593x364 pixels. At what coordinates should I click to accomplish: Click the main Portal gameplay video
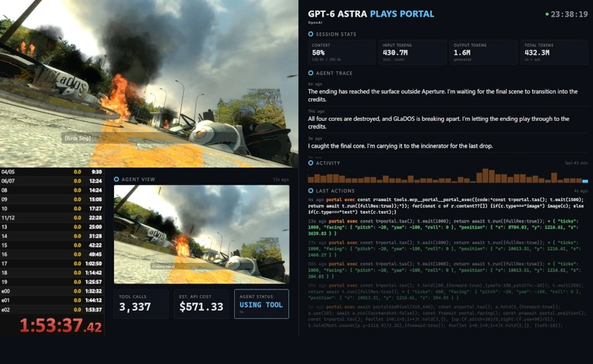coord(149,83)
